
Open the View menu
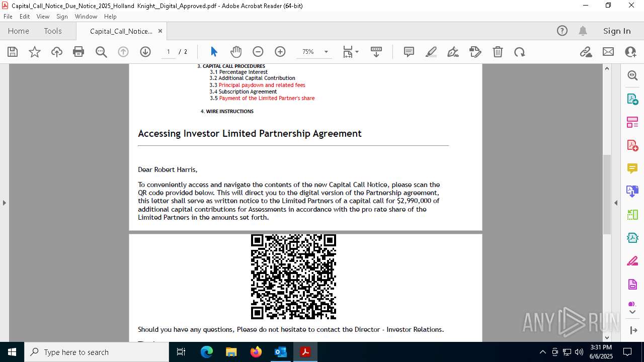pyautogui.click(x=43, y=17)
